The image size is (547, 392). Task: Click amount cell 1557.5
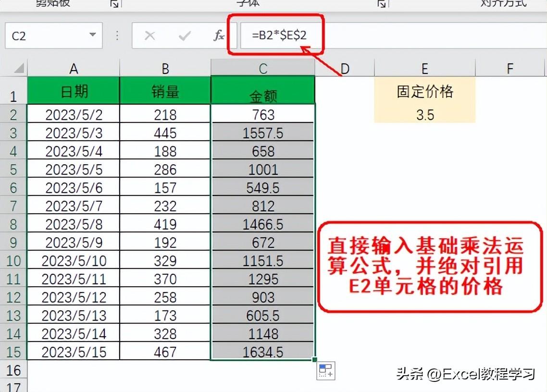coord(263,132)
